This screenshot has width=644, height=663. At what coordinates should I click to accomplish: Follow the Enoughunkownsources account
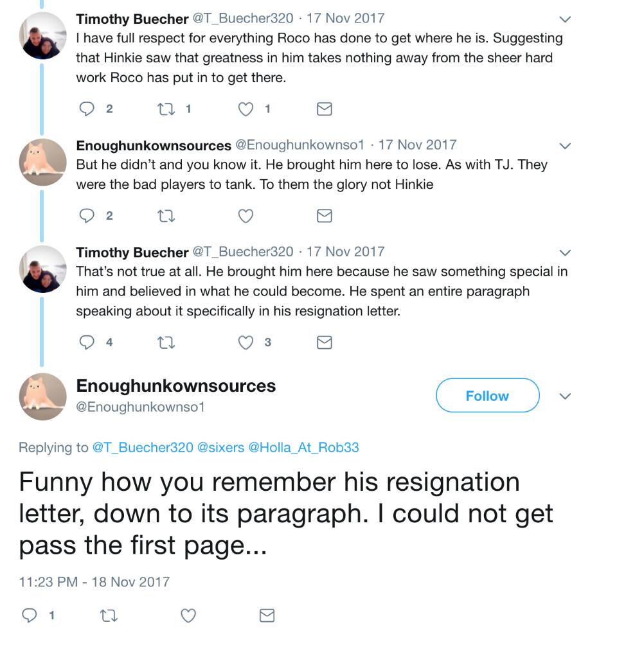487,396
